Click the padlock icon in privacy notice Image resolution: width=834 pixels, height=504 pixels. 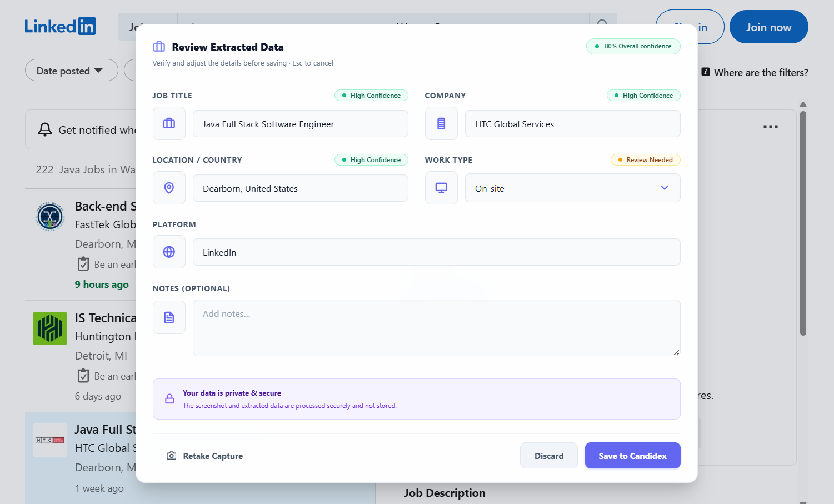click(170, 399)
